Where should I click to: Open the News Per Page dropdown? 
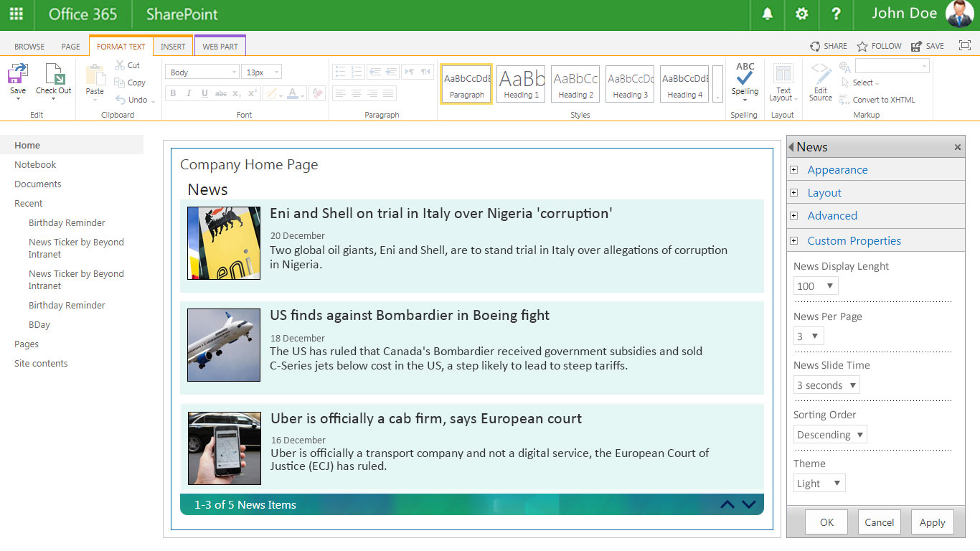click(x=809, y=336)
